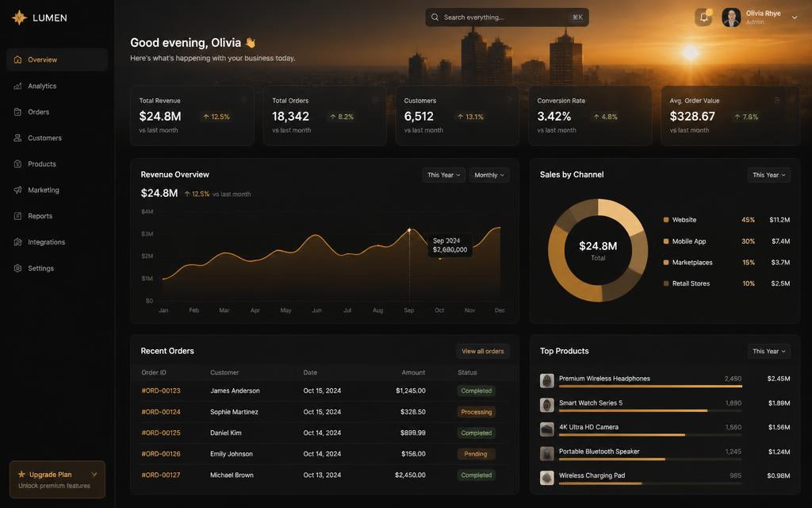Click customer name Daniel Kim
The width and height of the screenshot is (812, 508).
click(226, 433)
